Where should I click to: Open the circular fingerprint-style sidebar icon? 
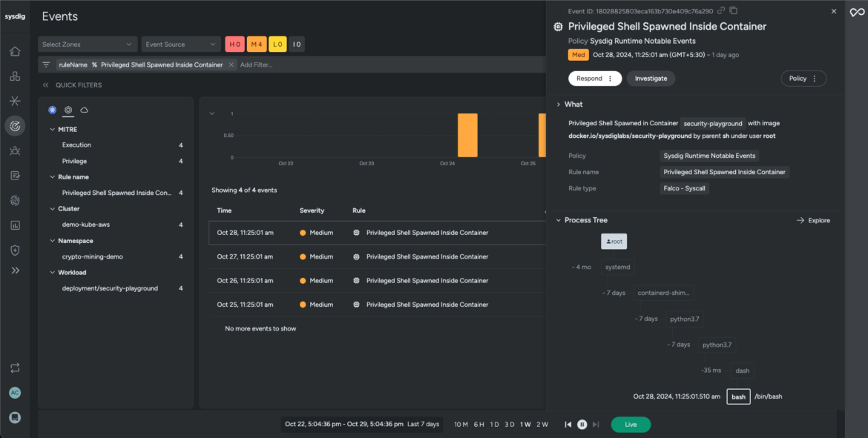coord(15,201)
